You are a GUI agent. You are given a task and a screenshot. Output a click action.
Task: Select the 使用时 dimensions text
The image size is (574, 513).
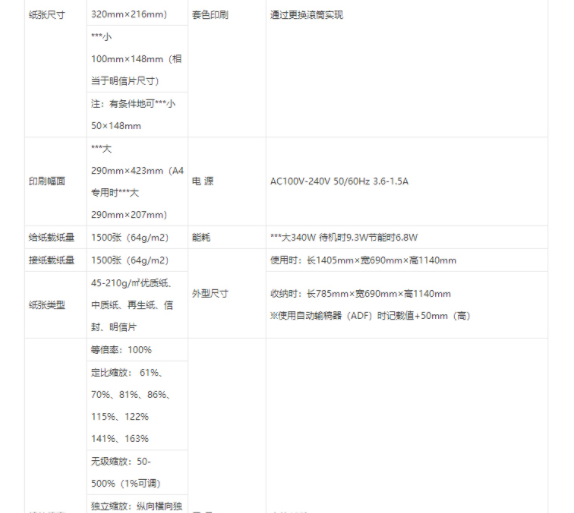tap(363, 260)
